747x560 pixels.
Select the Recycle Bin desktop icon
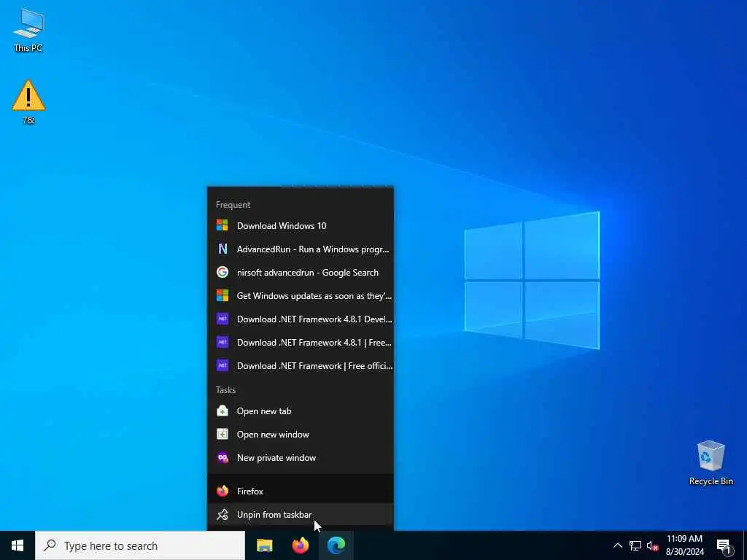(x=711, y=463)
